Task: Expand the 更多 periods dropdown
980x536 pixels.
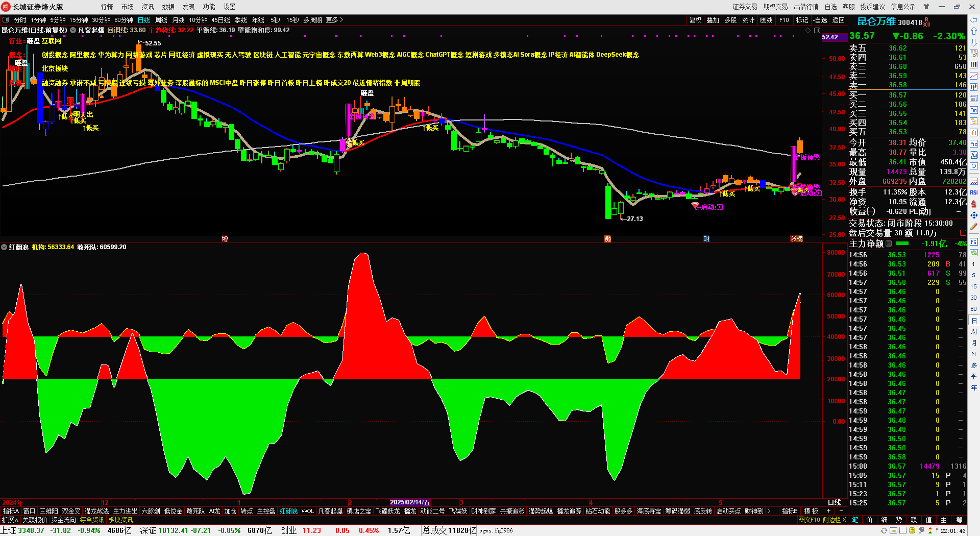Action: 334,20
